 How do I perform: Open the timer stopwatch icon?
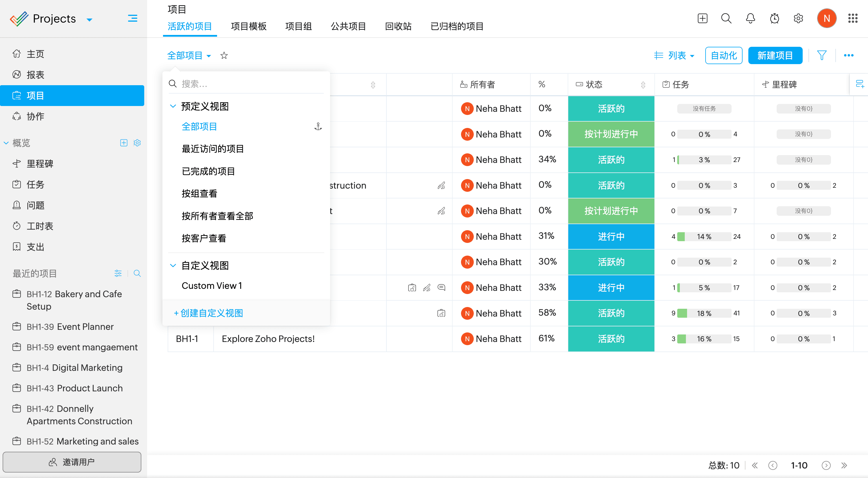(x=774, y=18)
